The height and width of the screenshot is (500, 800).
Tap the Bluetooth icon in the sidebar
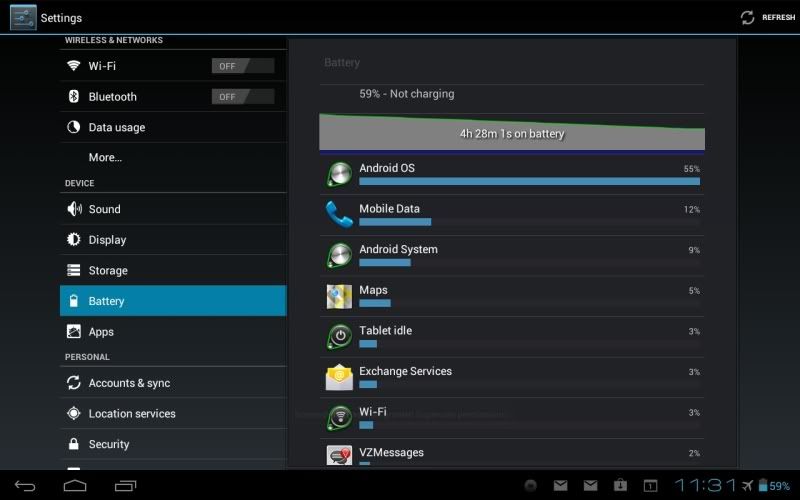click(73, 96)
